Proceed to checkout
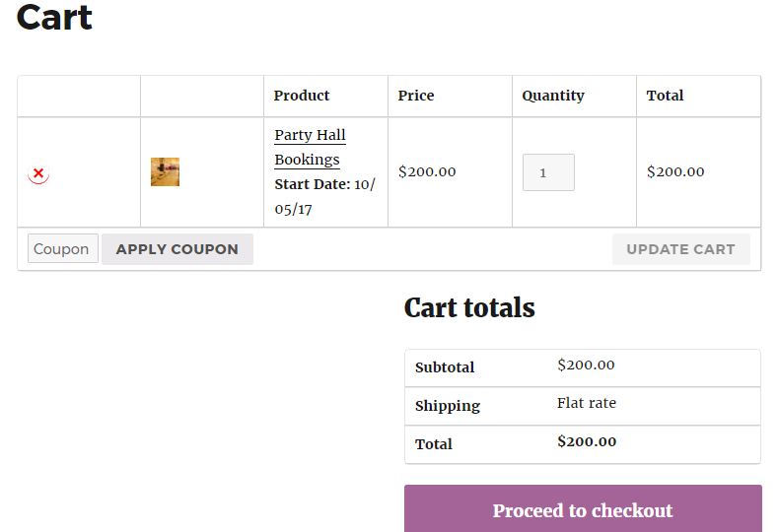 [x=583, y=510]
